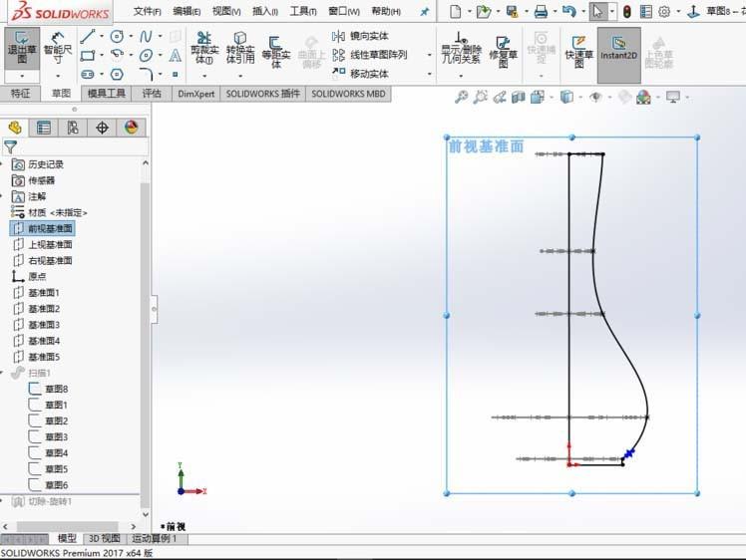746x560 pixels.
Task: Click the filter funnel icon in tree
Action: 10,146
